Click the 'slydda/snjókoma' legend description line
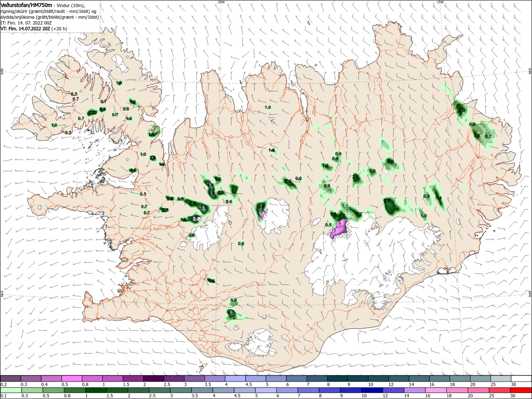The image size is (532, 399). [x=49, y=17]
